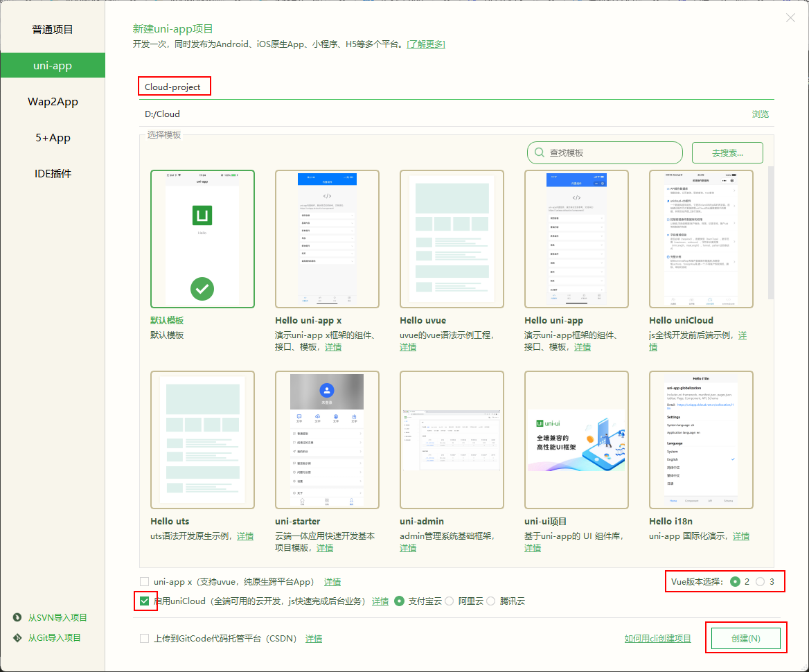Viewport: 809px width, 672px height.
Task: Close the new project dialog
Action: pos(790,18)
